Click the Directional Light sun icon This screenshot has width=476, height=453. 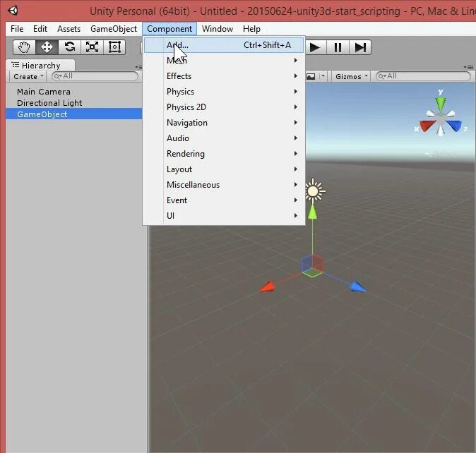314,191
